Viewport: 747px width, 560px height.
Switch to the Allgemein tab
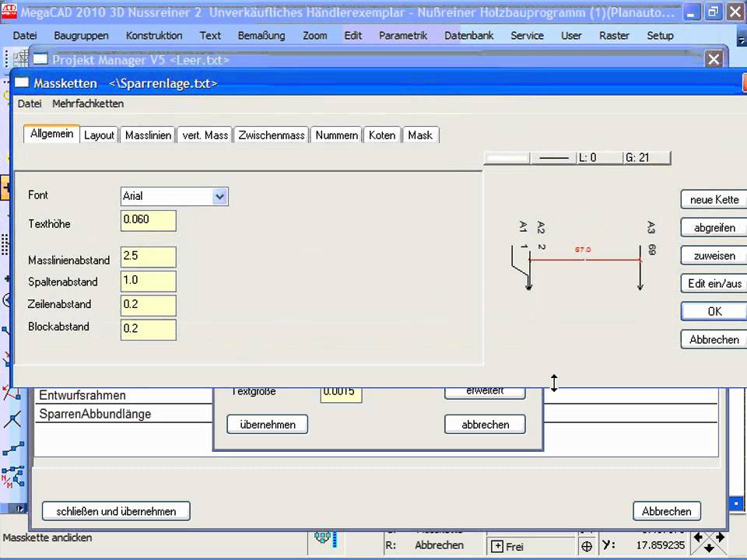(51, 134)
